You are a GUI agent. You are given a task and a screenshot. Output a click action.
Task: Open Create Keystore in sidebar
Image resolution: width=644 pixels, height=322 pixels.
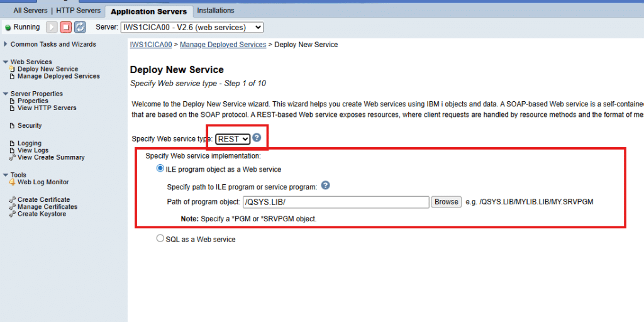42,214
